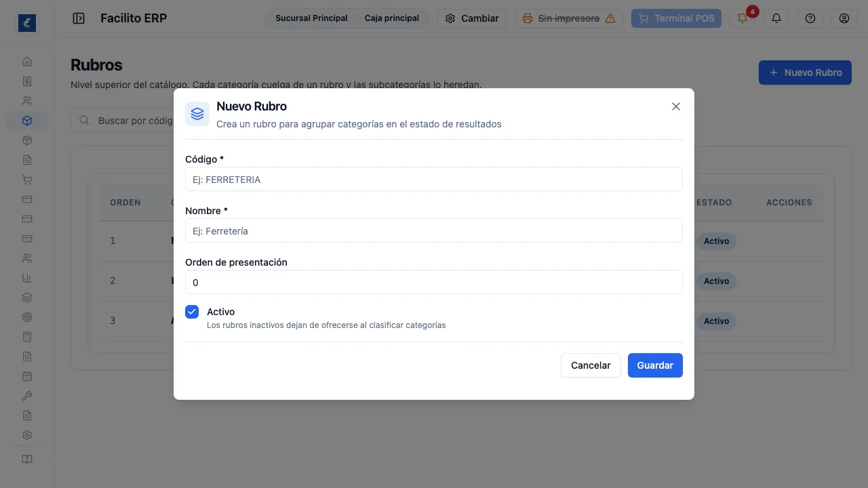Open the layers stack icon in the left sidebar

click(27, 298)
